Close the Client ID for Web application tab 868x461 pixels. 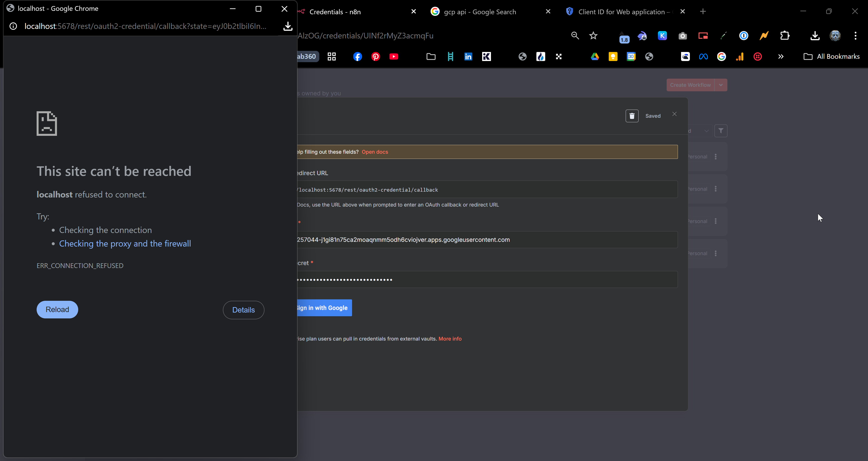click(x=682, y=12)
